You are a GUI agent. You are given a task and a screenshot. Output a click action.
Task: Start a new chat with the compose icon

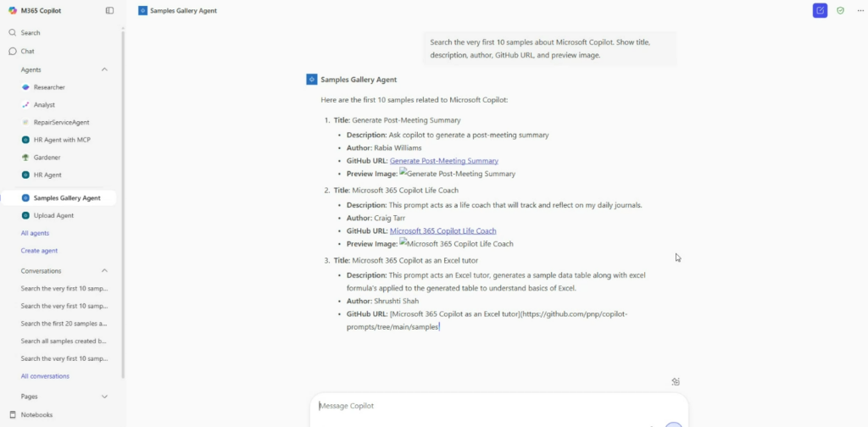(820, 10)
